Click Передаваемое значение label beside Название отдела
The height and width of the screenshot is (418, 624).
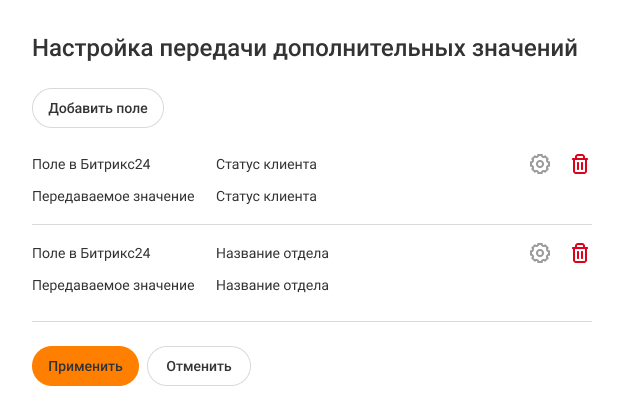pyautogui.click(x=113, y=285)
